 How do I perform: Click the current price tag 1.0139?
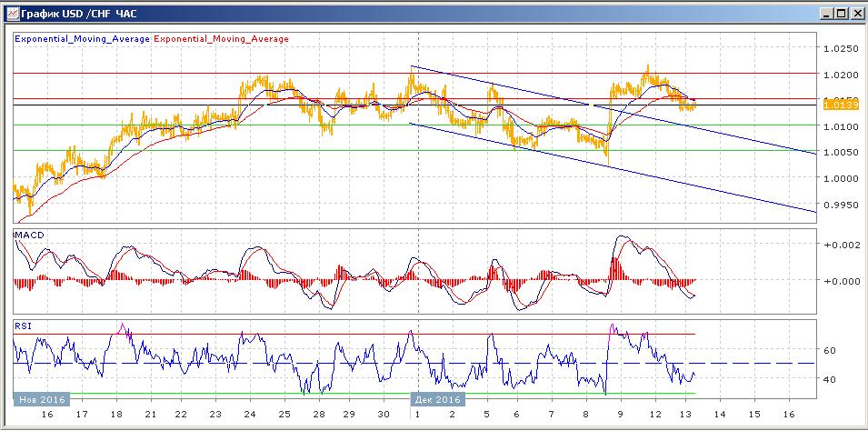coord(838,105)
